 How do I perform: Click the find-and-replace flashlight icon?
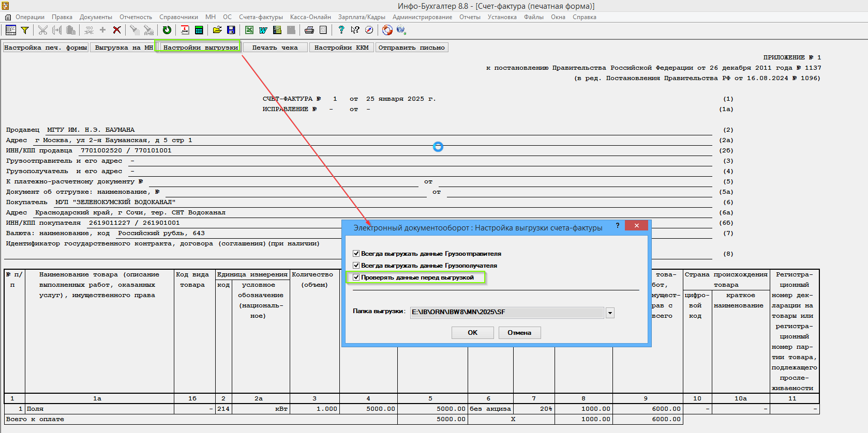148,30
